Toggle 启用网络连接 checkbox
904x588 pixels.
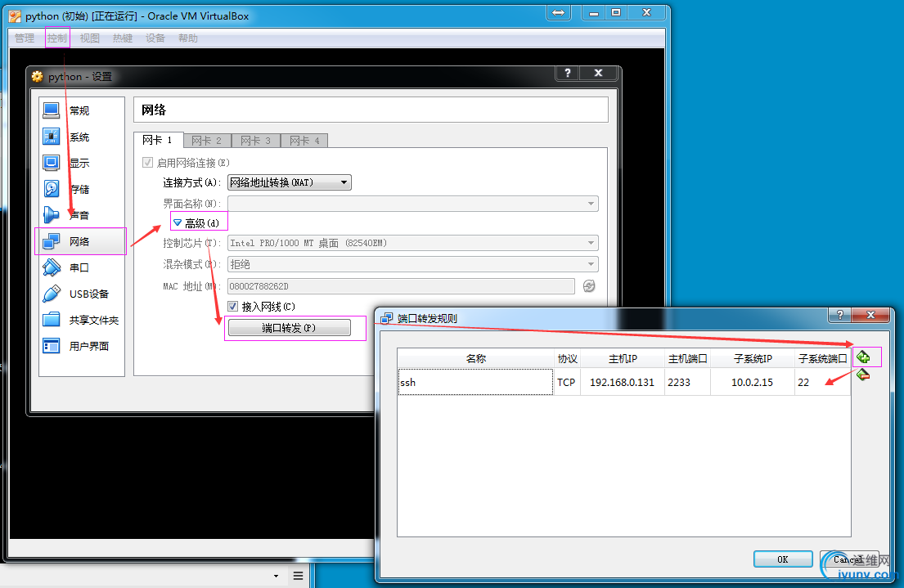coord(147,163)
